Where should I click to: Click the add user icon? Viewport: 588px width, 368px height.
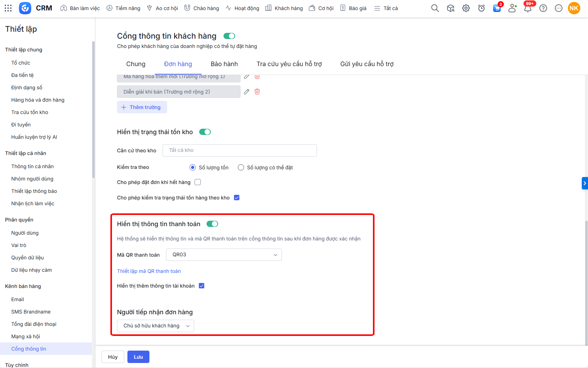click(x=512, y=8)
